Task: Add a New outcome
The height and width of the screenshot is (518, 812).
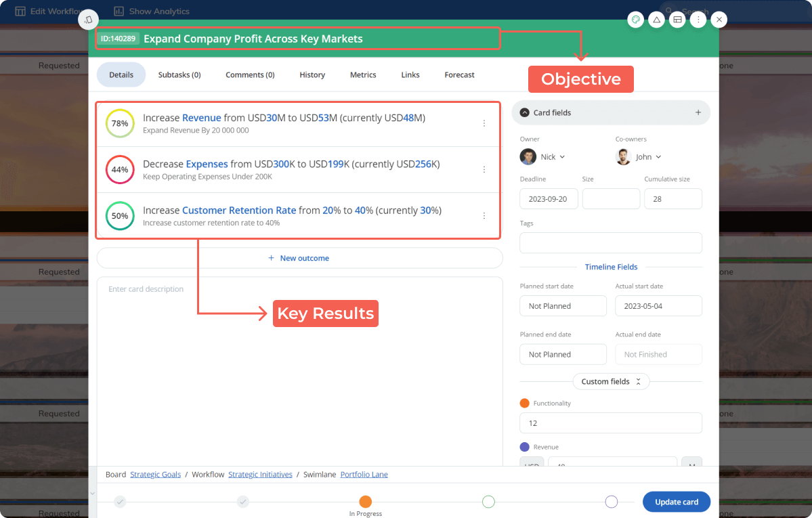Action: (299, 258)
